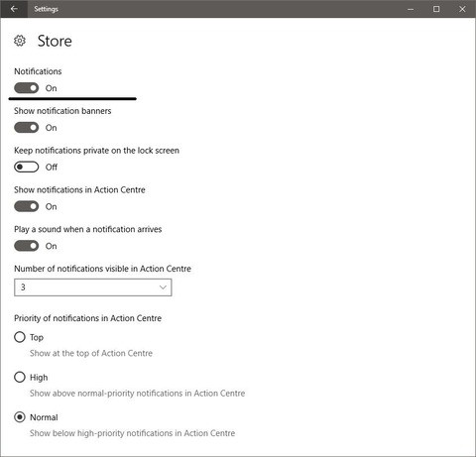Switch off Play a sound when notification arrives
476x457 pixels.
(x=27, y=246)
